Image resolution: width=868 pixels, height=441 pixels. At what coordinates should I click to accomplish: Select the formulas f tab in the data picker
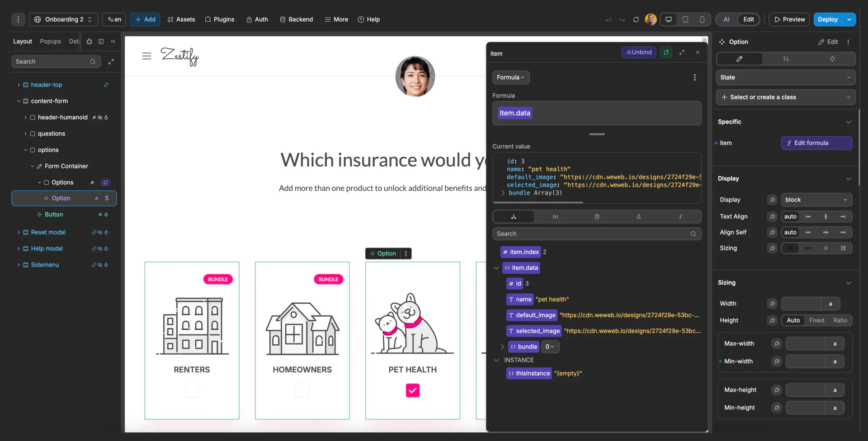point(680,216)
